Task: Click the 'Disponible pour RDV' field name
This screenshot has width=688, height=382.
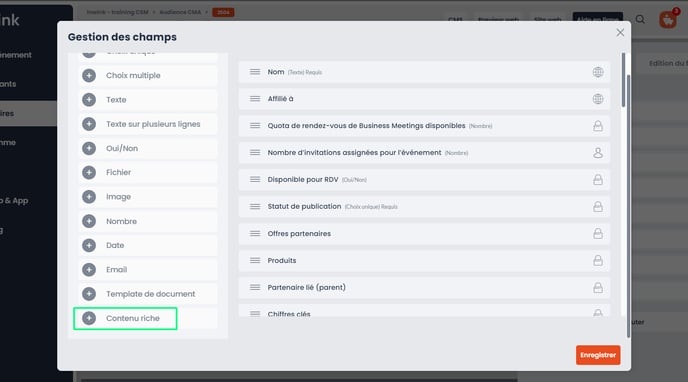Action: click(x=303, y=179)
